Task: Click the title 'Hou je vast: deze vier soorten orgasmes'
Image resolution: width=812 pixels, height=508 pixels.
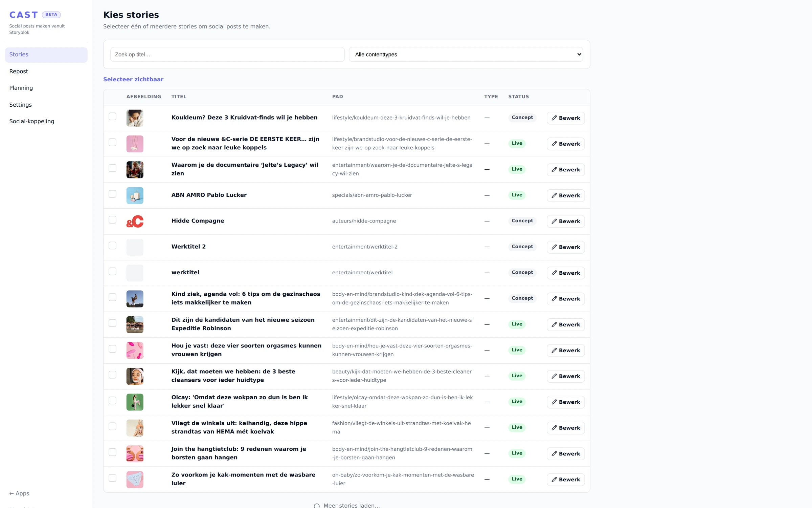Action: [x=246, y=350]
